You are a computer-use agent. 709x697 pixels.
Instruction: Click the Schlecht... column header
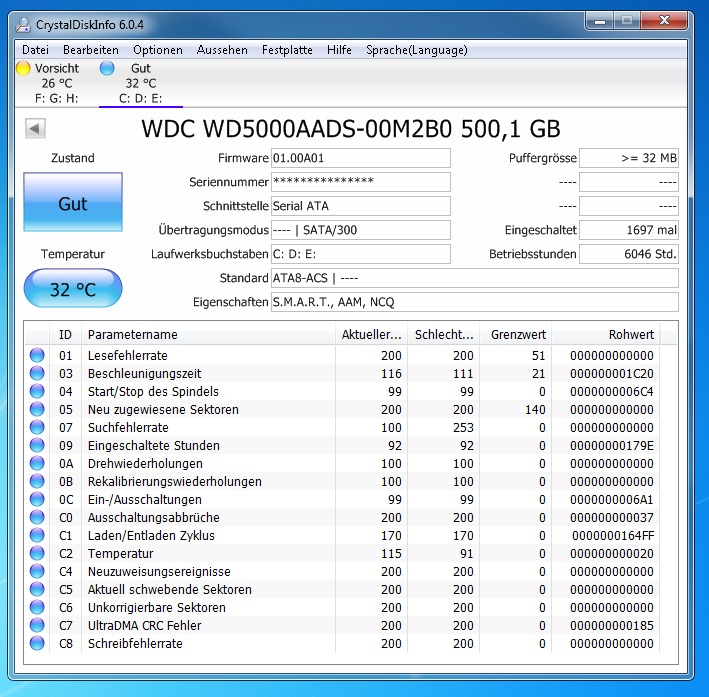point(444,334)
